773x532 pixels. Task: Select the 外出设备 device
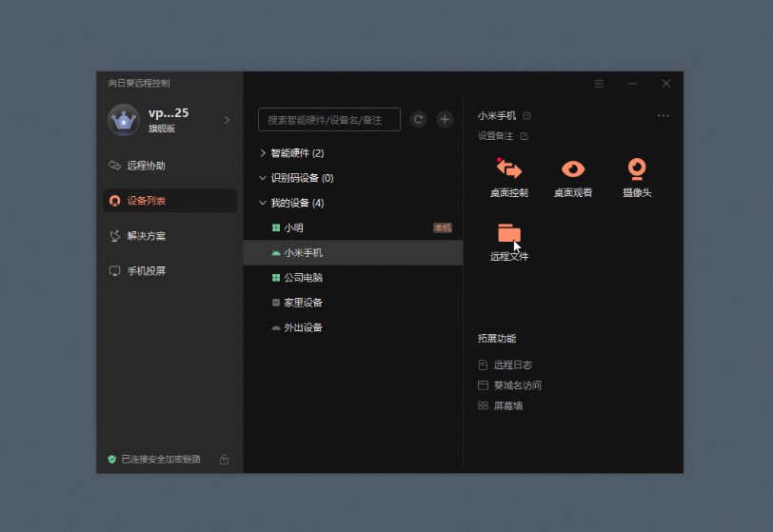(353, 327)
